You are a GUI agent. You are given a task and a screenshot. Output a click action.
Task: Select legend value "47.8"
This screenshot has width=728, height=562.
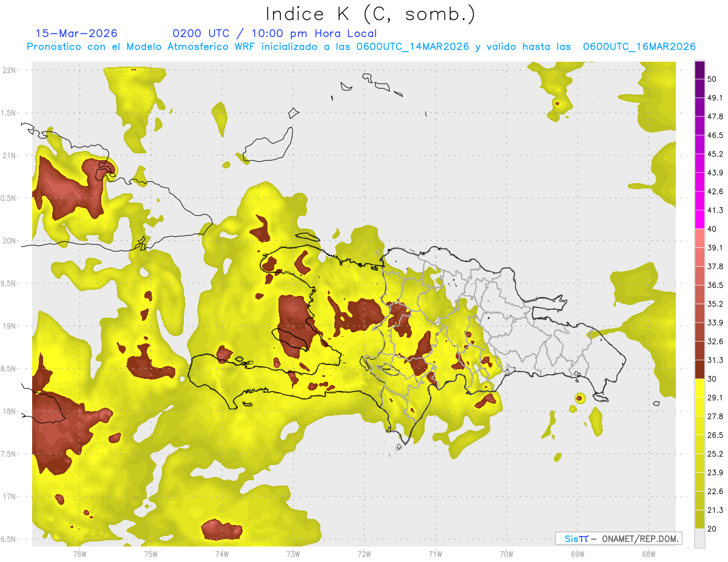tap(715, 116)
